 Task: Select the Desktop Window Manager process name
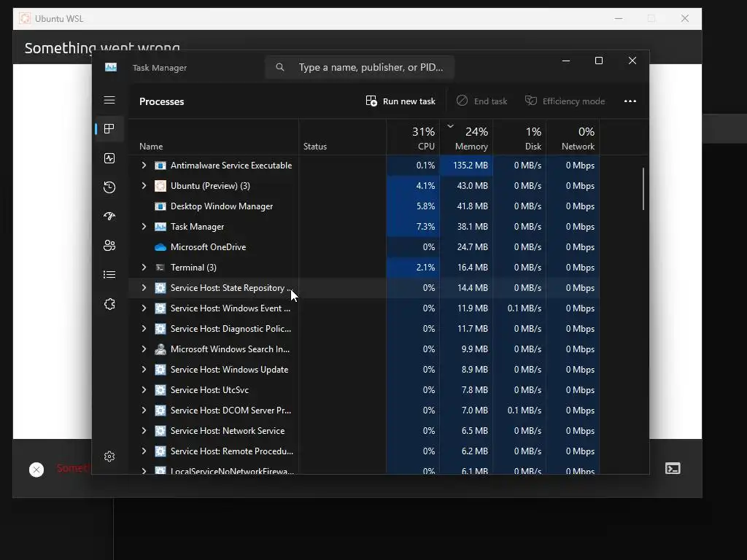coord(222,206)
